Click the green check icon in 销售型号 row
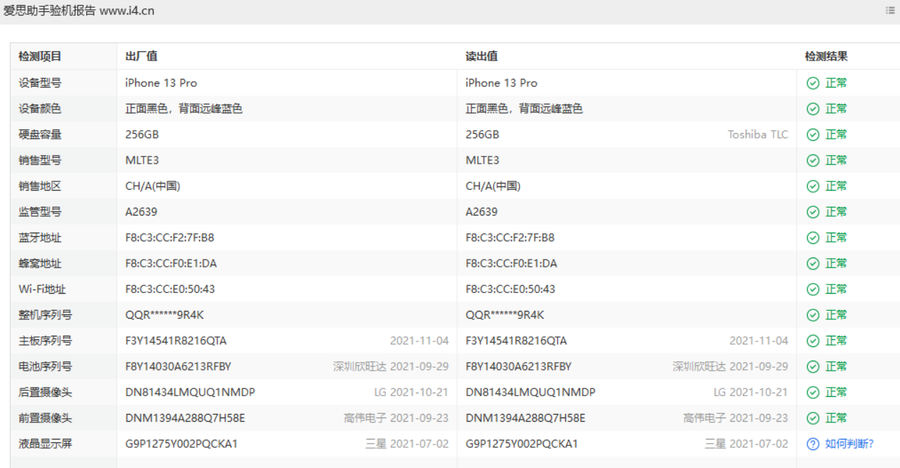The width and height of the screenshot is (900, 468). click(813, 161)
